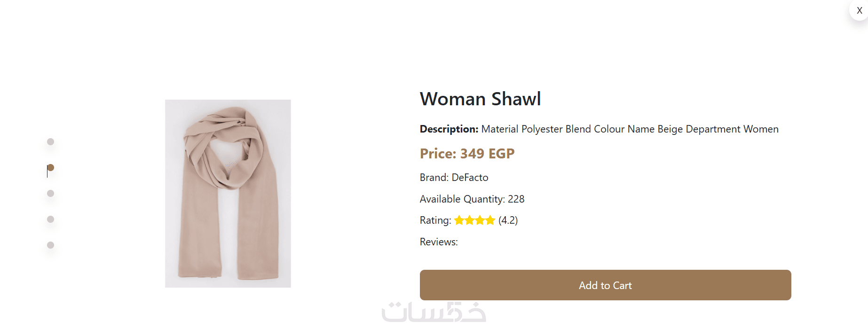Screen dimensions: 868x329
Task: Click the Woman Shawl product title
Action: point(480,99)
